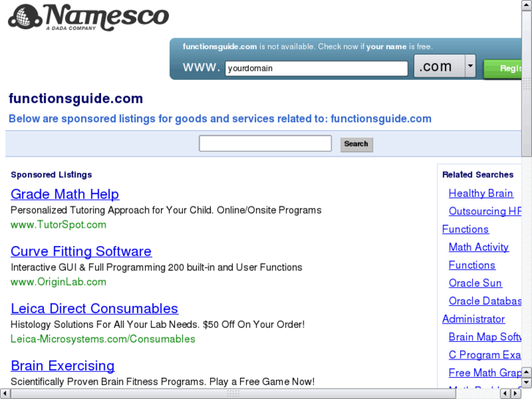532x399 pixels.
Task: Click Scientifically Proven Brain Fitness description
Action: tap(162, 381)
